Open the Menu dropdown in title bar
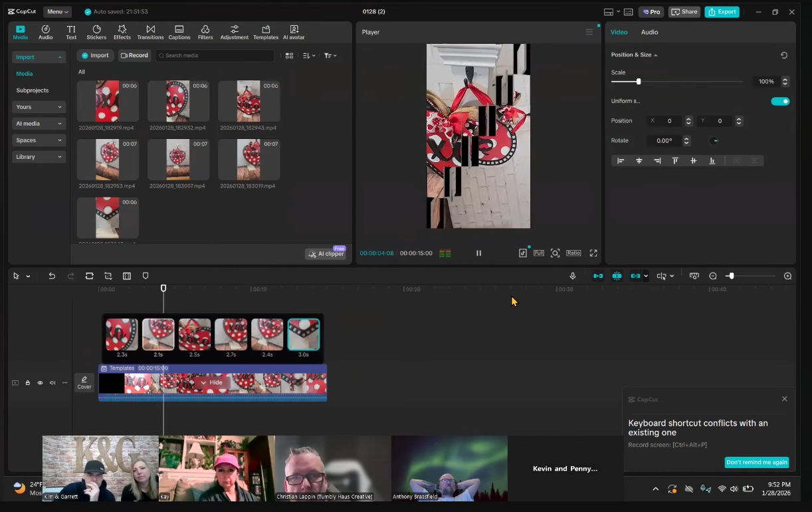Viewport: 812px width, 512px height. 58,11
